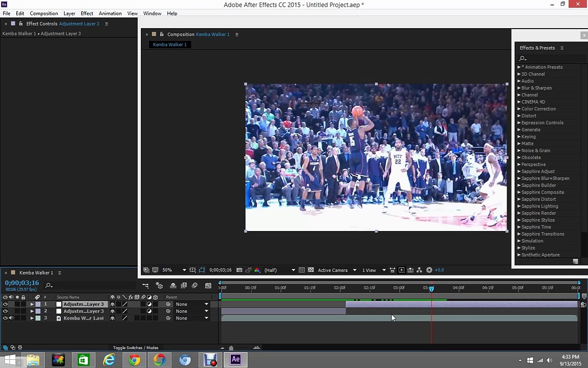Click the timeline zoom slider handle
588x368 pixels.
[x=231, y=348]
